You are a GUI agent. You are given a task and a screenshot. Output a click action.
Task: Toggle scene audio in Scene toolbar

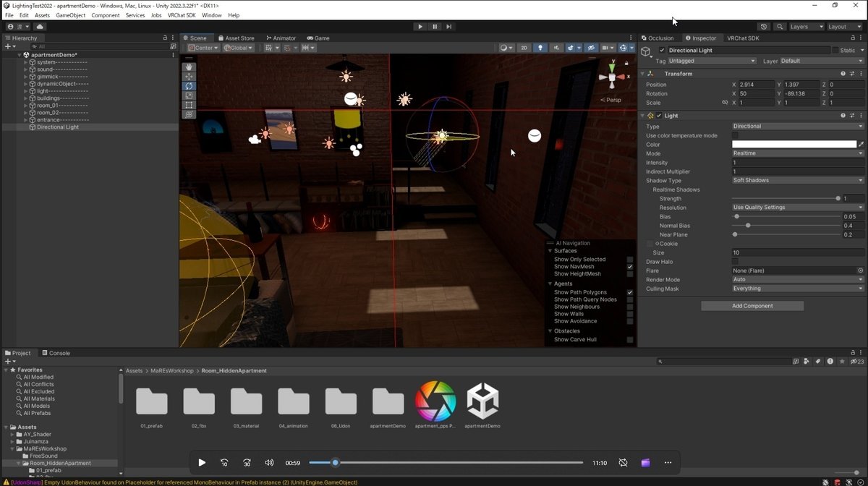[x=556, y=48]
